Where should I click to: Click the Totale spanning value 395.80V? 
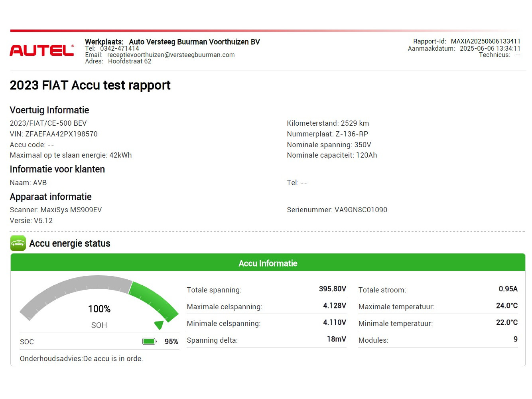click(x=332, y=289)
